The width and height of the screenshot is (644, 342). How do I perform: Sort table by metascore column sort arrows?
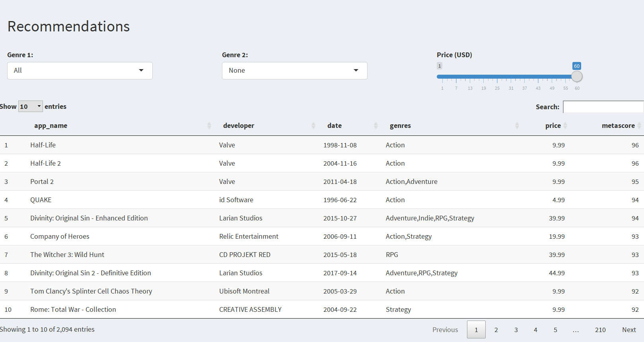click(x=639, y=126)
